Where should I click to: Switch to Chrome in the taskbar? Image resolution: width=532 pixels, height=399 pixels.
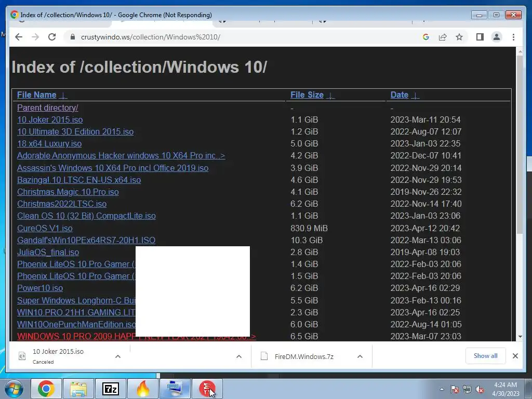tap(46, 389)
